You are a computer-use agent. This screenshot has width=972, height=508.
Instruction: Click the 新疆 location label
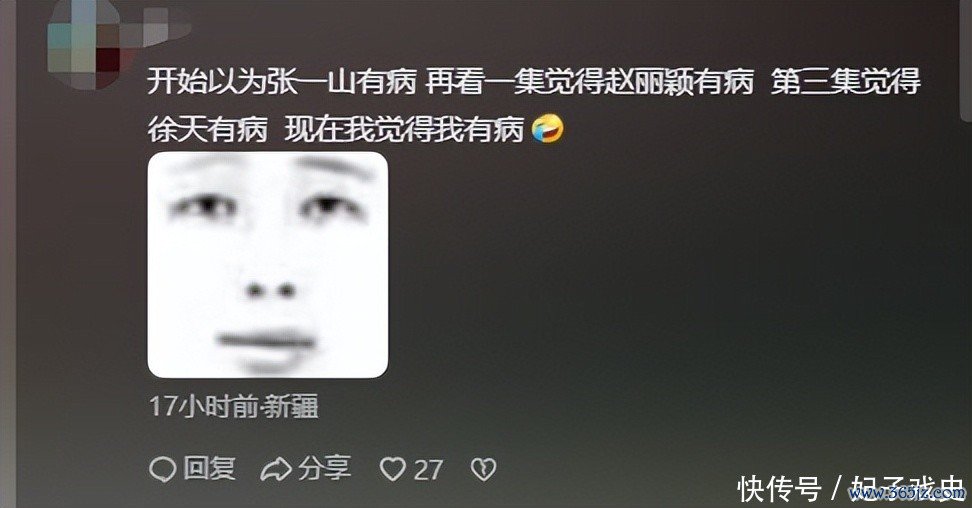coord(291,407)
